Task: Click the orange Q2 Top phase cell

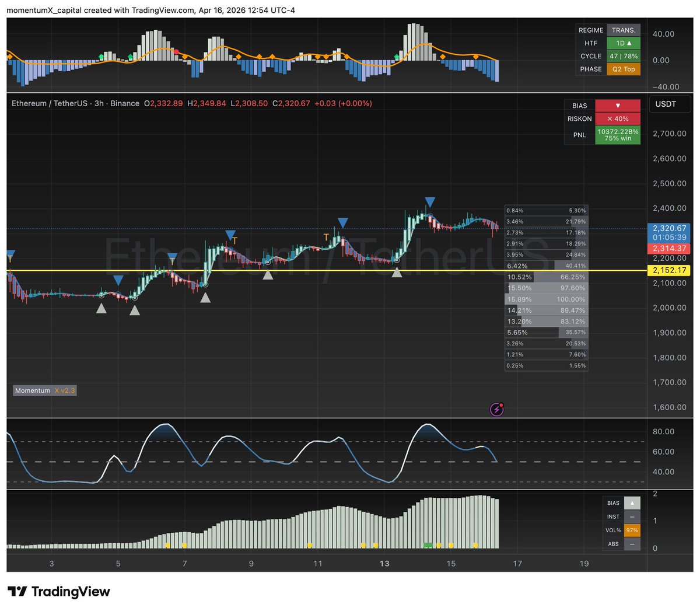Action: click(624, 69)
